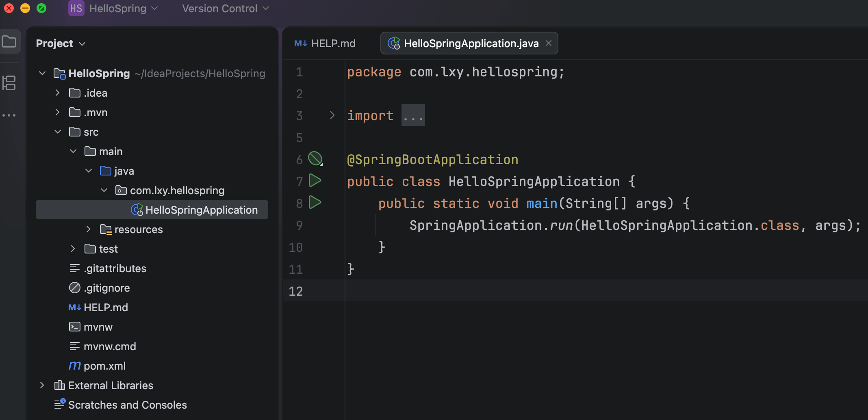
Task: Expand the External Libraries node
Action: pyautogui.click(x=42, y=385)
